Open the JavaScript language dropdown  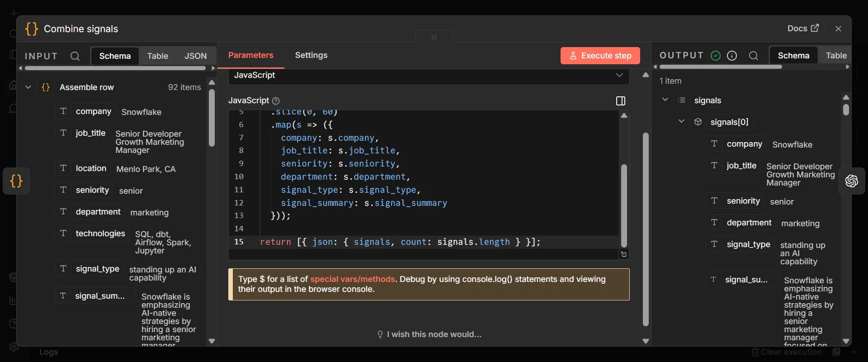click(429, 76)
